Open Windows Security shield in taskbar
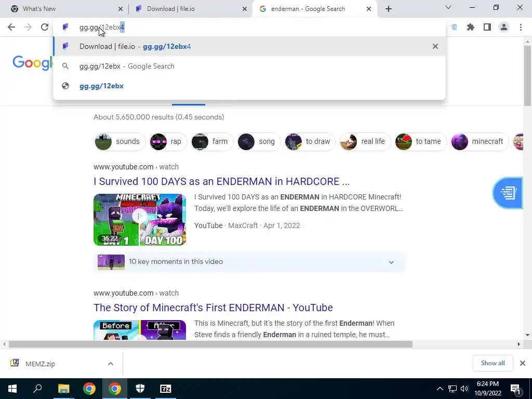This screenshot has height=399, width=532. [140, 389]
